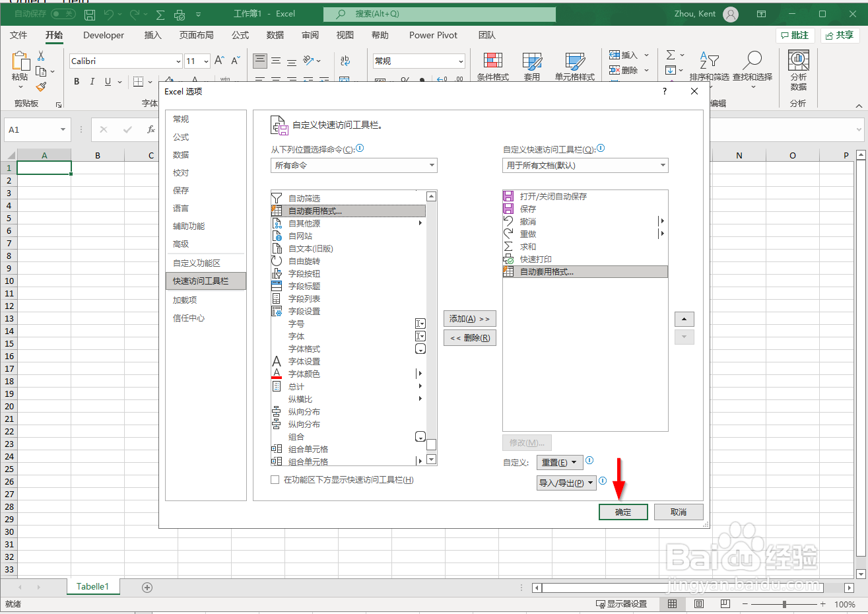Open the 文件 tab
Screen dimensions: 868x614
click(x=18, y=35)
